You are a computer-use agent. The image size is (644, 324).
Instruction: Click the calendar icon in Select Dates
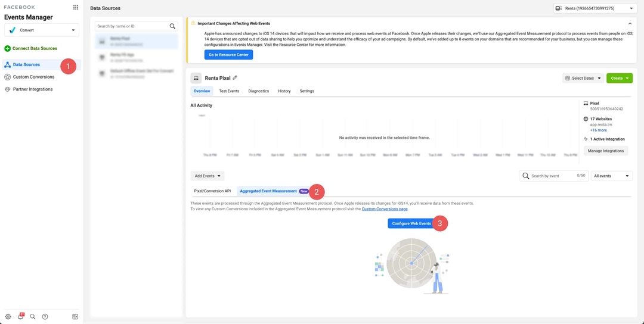click(x=568, y=78)
